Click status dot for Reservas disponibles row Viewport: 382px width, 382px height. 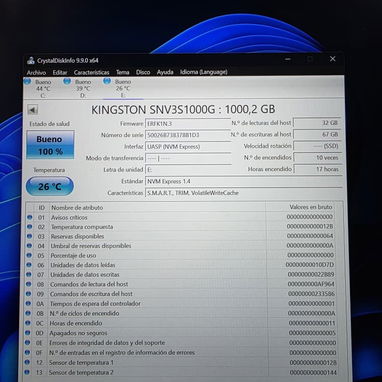coord(29,236)
